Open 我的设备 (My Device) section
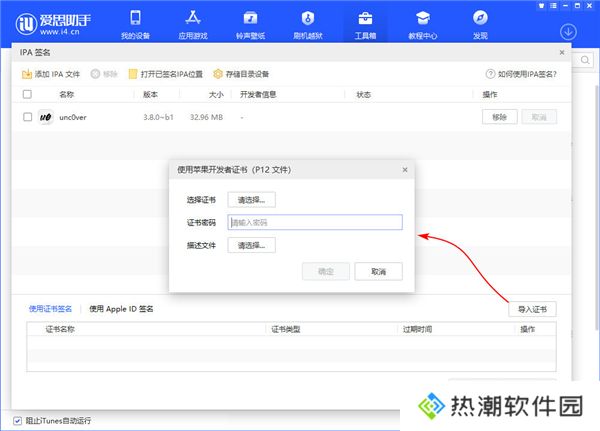The width and height of the screenshot is (600, 431). coord(136,24)
